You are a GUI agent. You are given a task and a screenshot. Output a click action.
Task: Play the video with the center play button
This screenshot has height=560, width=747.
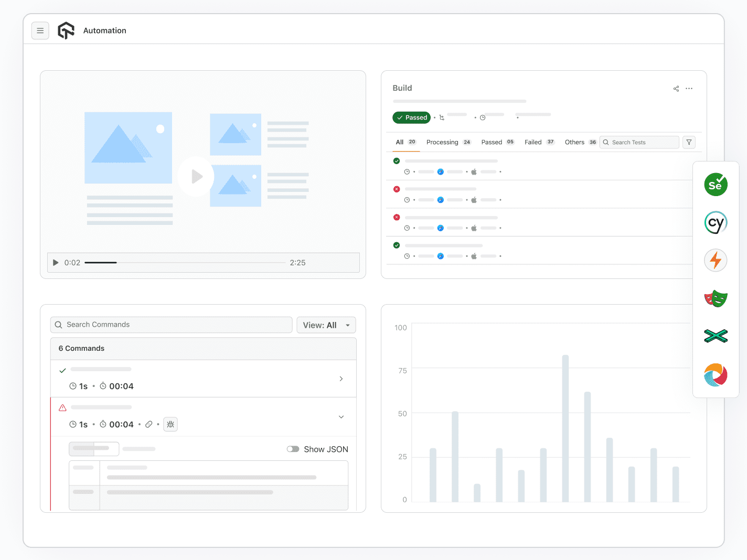pos(196,176)
